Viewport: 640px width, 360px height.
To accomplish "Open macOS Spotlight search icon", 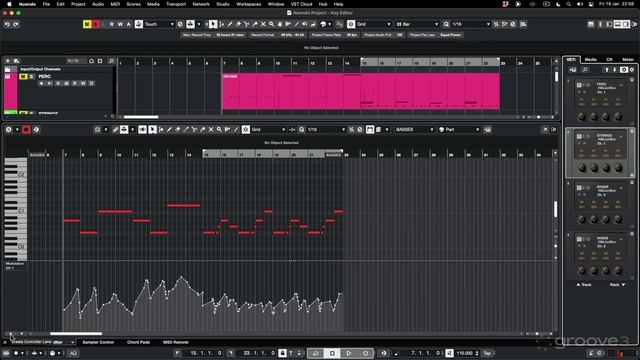I will click(569, 4).
